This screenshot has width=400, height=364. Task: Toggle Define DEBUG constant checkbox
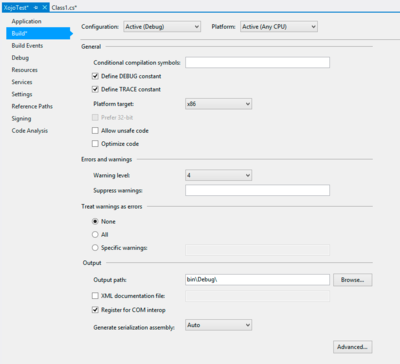pyautogui.click(x=95, y=76)
